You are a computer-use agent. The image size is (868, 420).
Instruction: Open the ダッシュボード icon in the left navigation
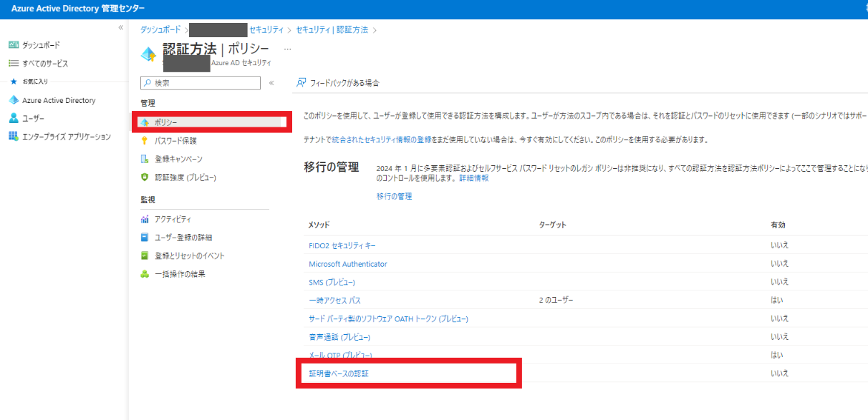click(x=13, y=45)
